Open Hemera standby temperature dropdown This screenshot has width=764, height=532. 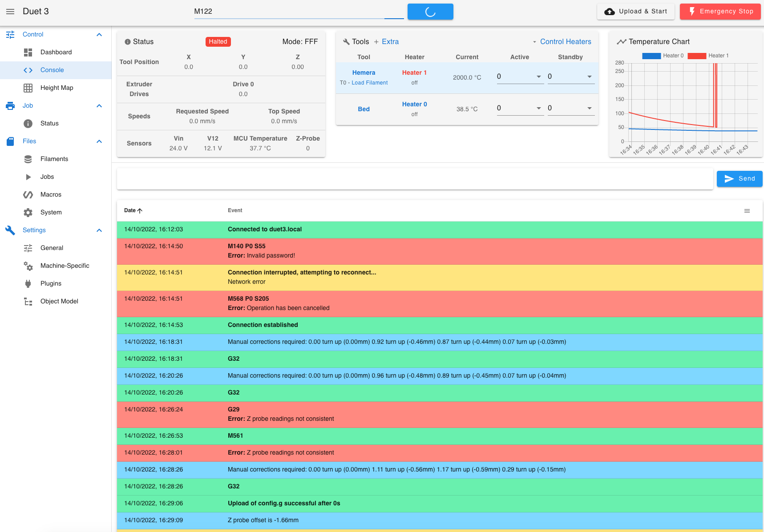[x=590, y=77]
